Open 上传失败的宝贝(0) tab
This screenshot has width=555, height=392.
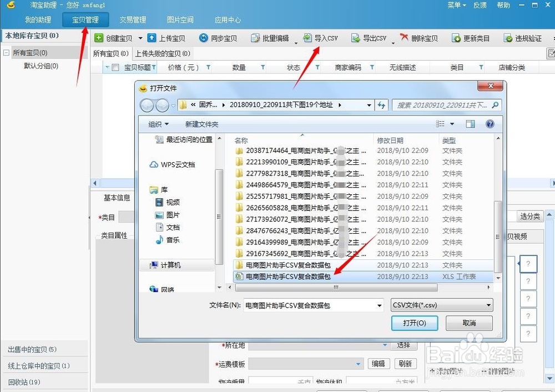pyautogui.click(x=163, y=53)
